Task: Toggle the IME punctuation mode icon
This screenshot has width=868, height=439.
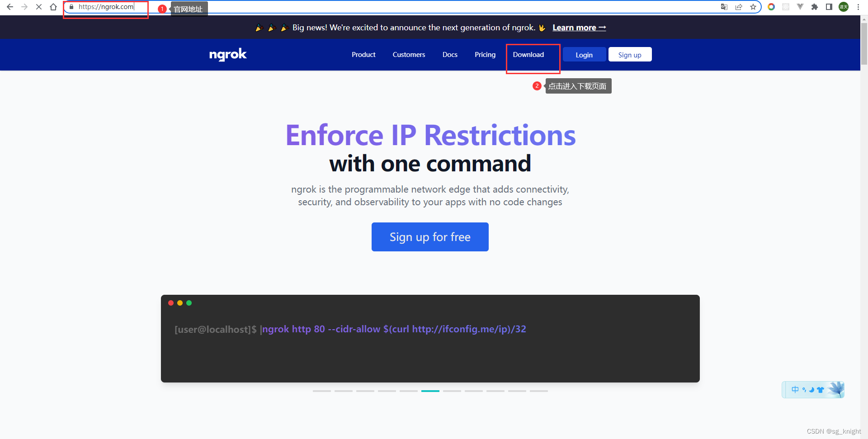Action: (804, 390)
